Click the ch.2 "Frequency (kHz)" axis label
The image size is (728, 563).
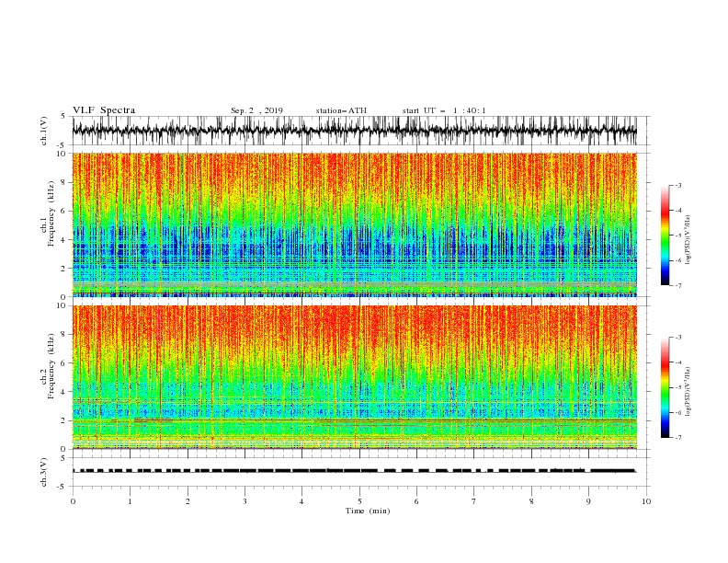(x=51, y=366)
